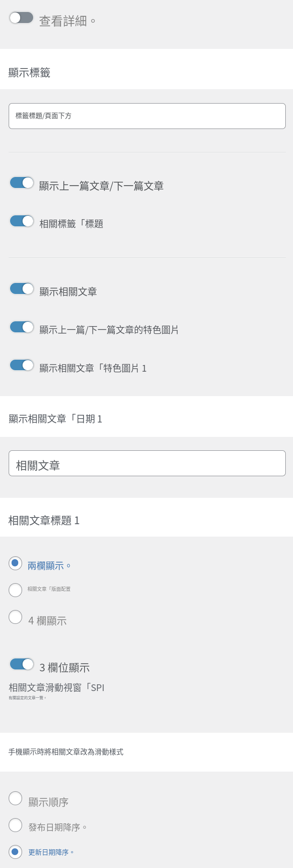This screenshot has height=868, width=293.
Task: Turn off the 相關標籤「標題 toggle
Action: coord(22,221)
